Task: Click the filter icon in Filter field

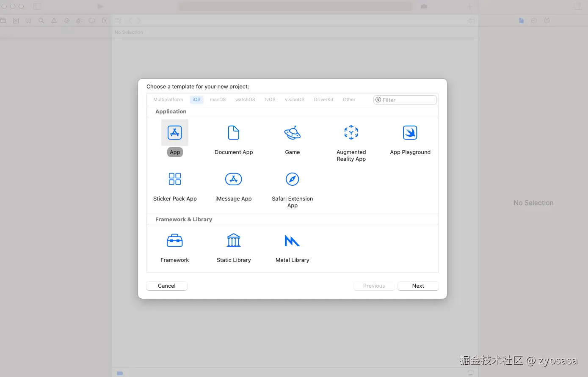Action: pyautogui.click(x=378, y=100)
